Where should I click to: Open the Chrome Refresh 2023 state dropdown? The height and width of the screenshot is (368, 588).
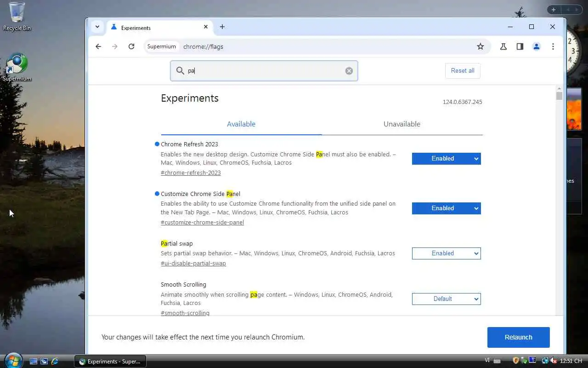click(446, 159)
